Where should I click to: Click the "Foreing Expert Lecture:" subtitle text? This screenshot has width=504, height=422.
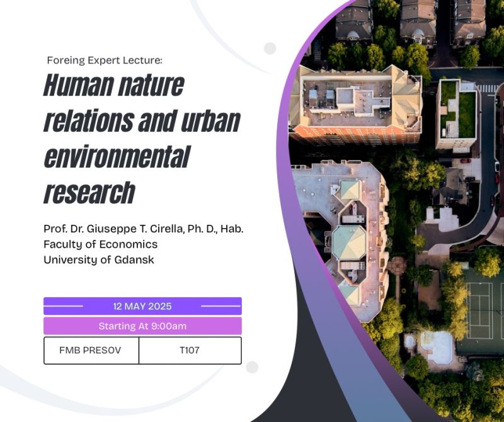coord(105,60)
